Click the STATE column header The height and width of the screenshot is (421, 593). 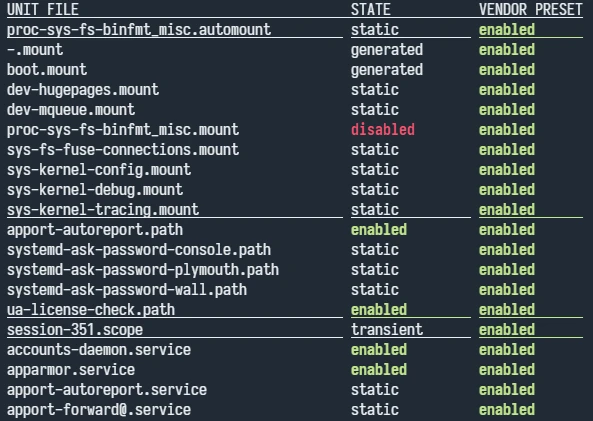coord(371,9)
